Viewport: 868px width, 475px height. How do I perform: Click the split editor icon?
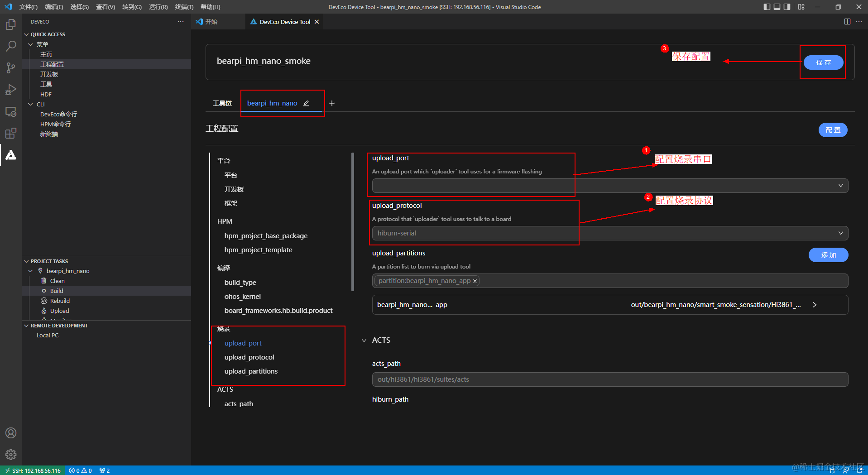(x=847, y=22)
